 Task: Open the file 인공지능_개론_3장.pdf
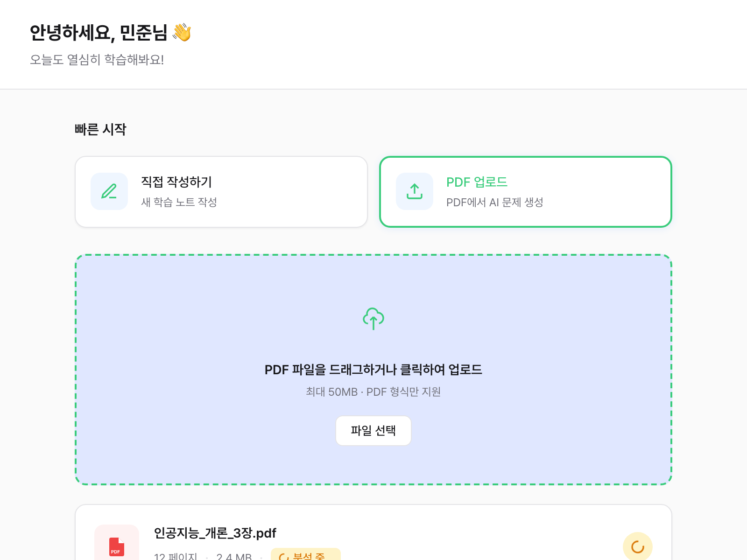215,533
